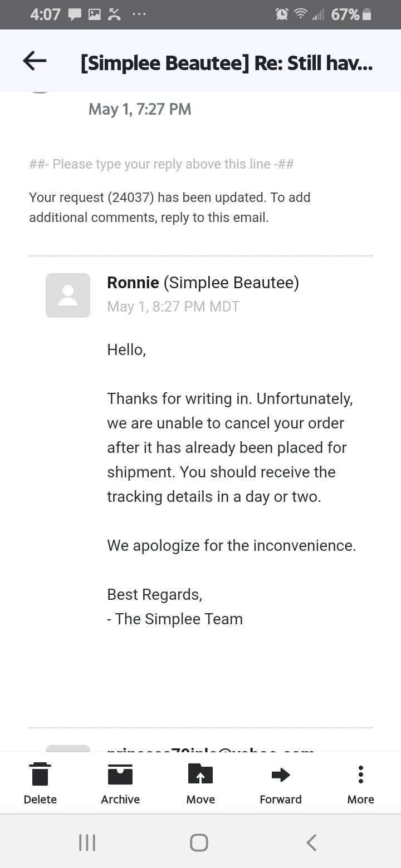Tap the missed call notification icon

point(114,15)
